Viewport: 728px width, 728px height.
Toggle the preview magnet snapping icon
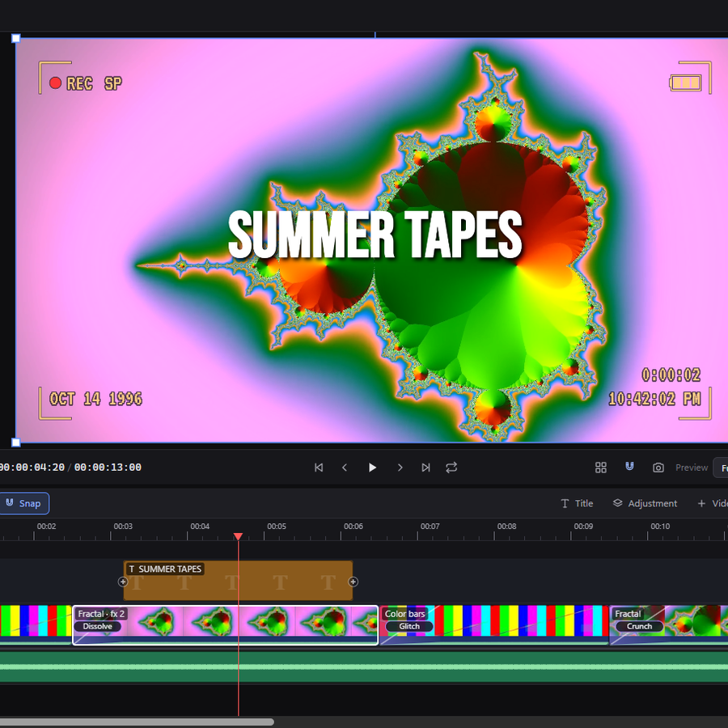[629, 467]
